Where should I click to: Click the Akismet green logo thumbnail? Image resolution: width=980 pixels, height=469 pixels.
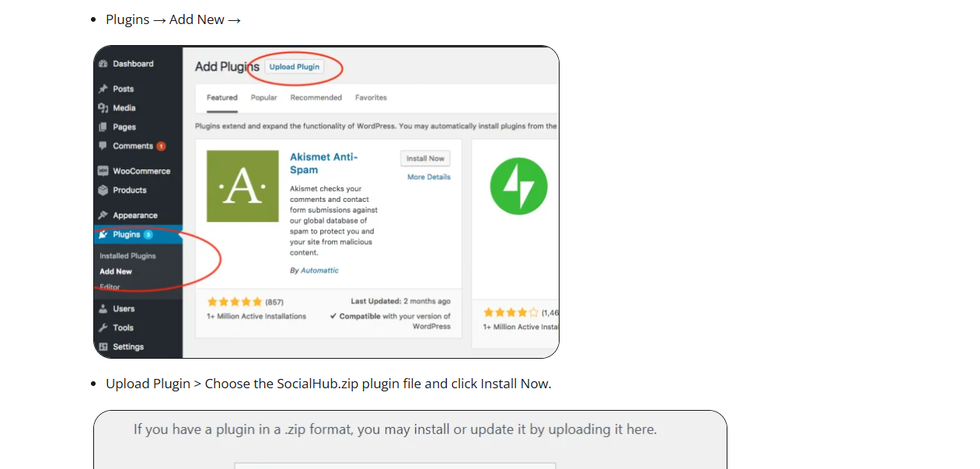pos(242,186)
